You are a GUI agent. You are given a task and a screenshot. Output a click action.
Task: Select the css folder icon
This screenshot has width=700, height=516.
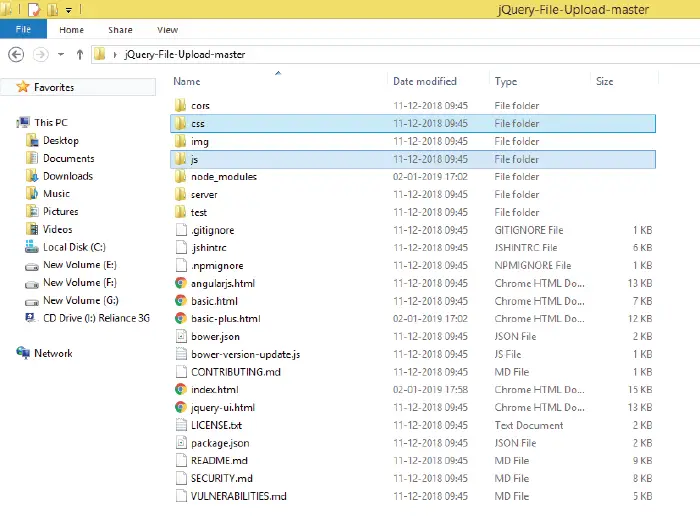[180, 123]
